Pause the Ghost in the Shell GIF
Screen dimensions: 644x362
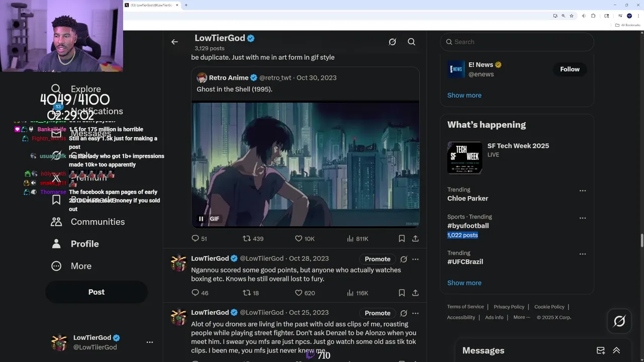(x=201, y=219)
